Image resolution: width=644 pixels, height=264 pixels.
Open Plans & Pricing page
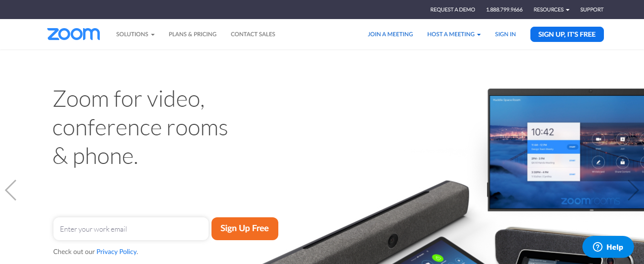pyautogui.click(x=192, y=34)
